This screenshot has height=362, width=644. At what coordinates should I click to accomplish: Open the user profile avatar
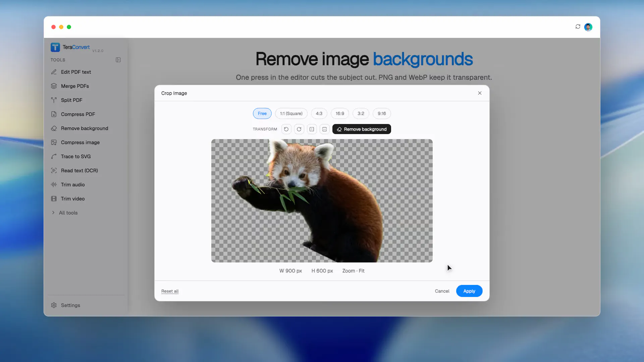click(x=588, y=27)
